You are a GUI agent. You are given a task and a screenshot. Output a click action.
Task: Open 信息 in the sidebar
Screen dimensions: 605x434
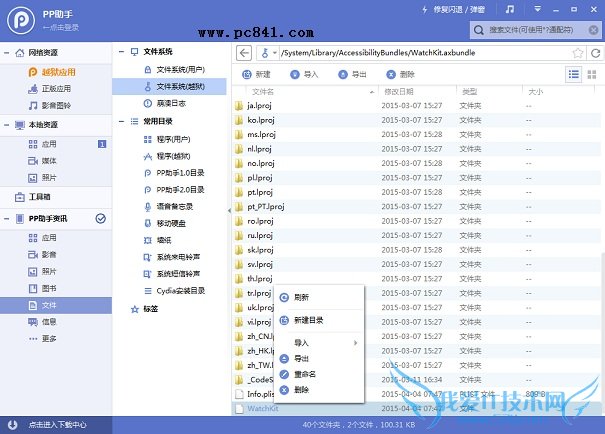click(x=42, y=322)
